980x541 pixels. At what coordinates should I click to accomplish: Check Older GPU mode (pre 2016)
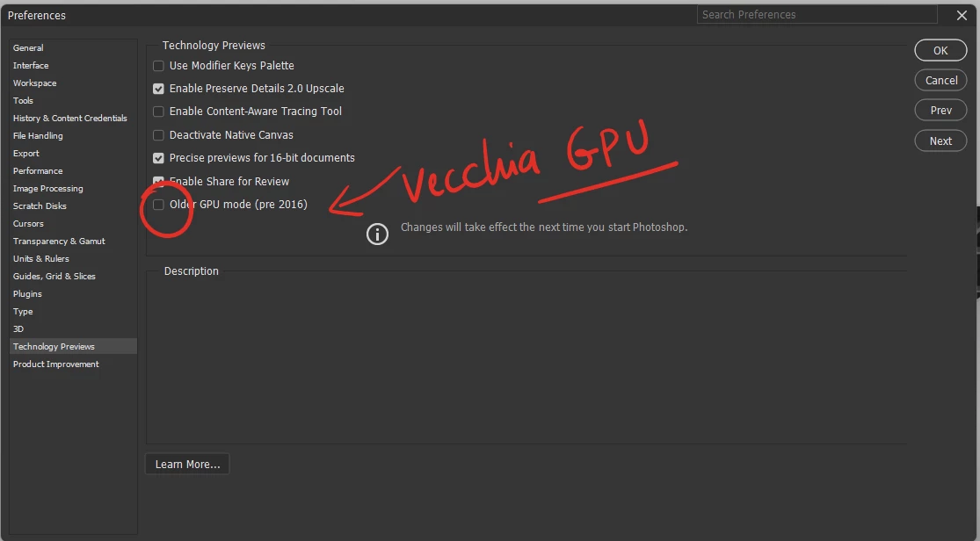coord(159,205)
